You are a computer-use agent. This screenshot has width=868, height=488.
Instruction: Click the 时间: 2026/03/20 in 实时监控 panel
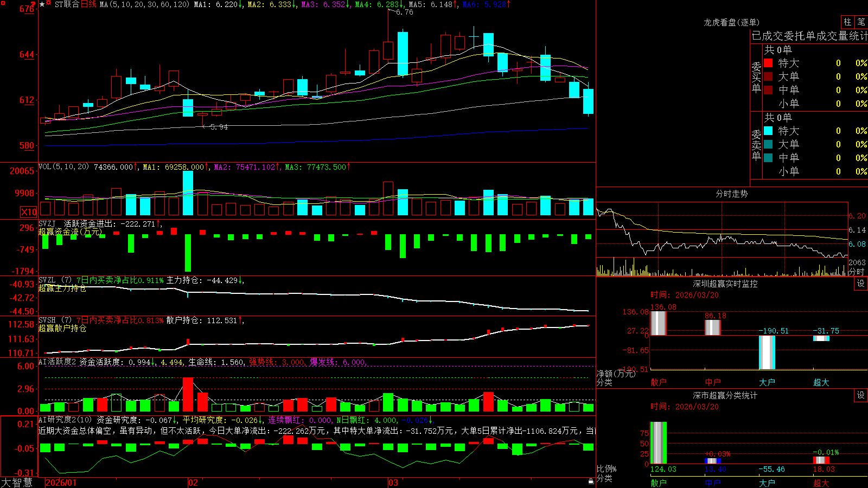coord(685,295)
